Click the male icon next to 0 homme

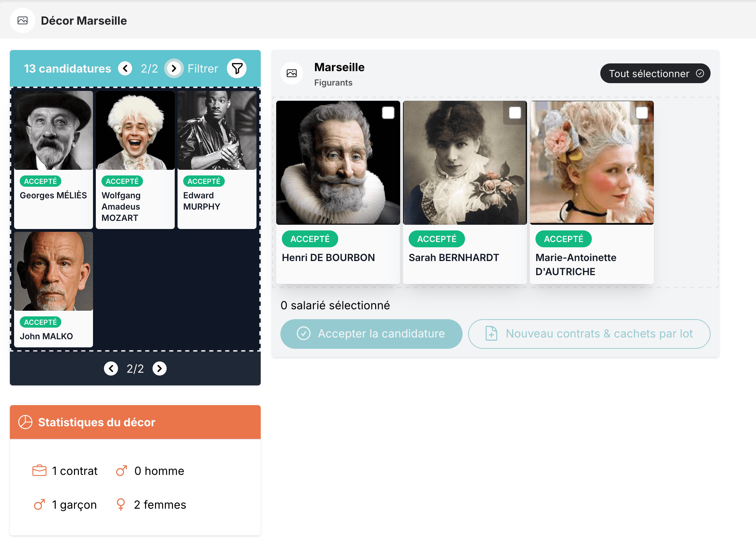click(x=122, y=471)
